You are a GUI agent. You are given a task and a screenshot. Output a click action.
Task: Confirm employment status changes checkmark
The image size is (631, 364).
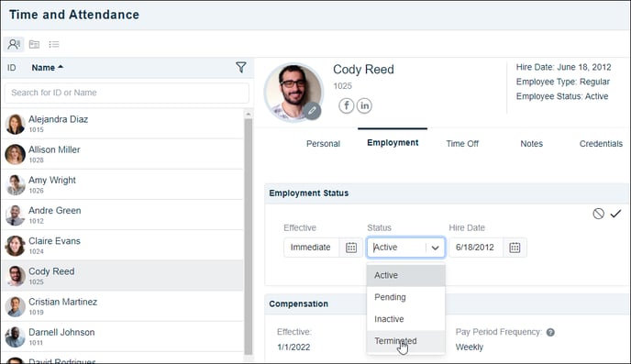tap(615, 214)
